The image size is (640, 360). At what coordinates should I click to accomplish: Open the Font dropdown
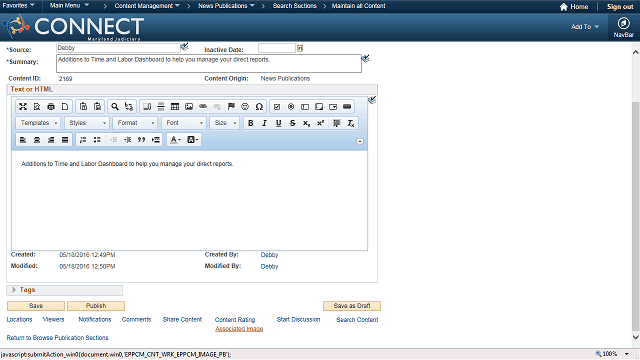(183, 123)
